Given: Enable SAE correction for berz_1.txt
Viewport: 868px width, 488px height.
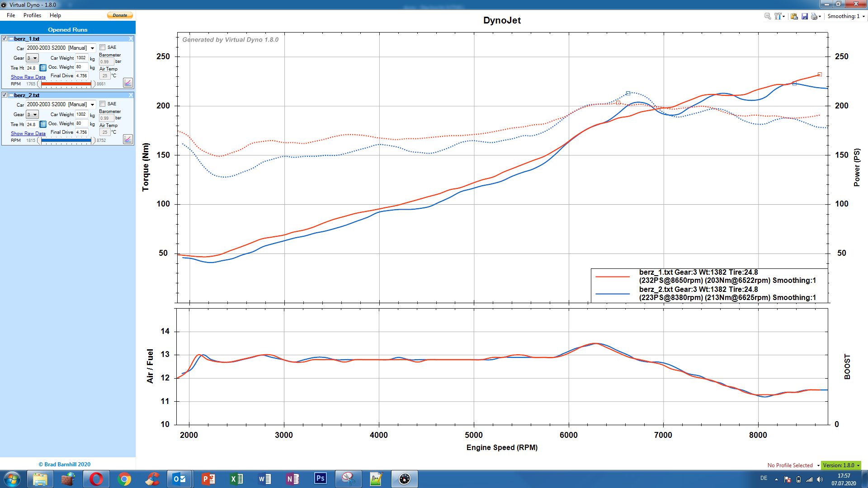Looking at the screenshot, I should click(103, 47).
